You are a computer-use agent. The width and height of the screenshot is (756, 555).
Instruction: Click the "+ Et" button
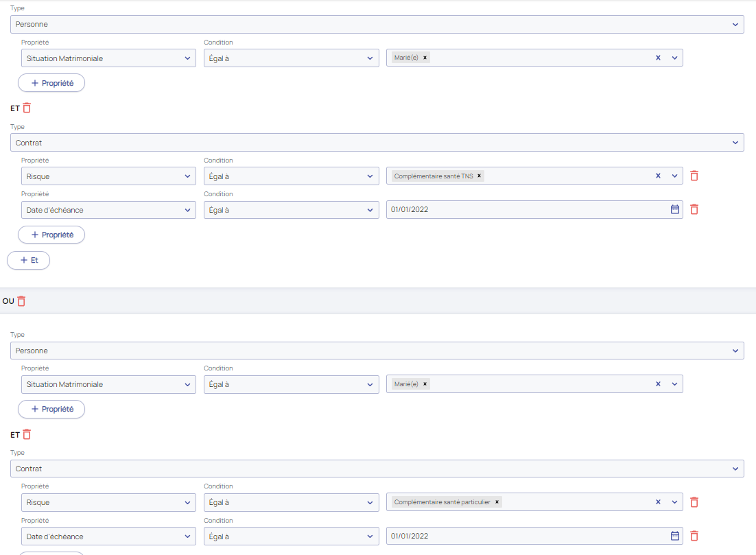click(x=29, y=260)
